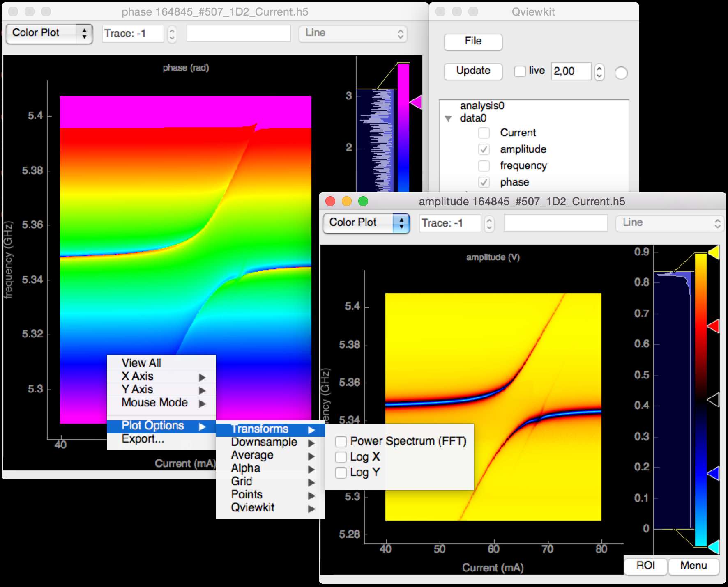This screenshot has height=587, width=728.
Task: Enable Power Spectrum (FFT) transform
Action: point(341,441)
